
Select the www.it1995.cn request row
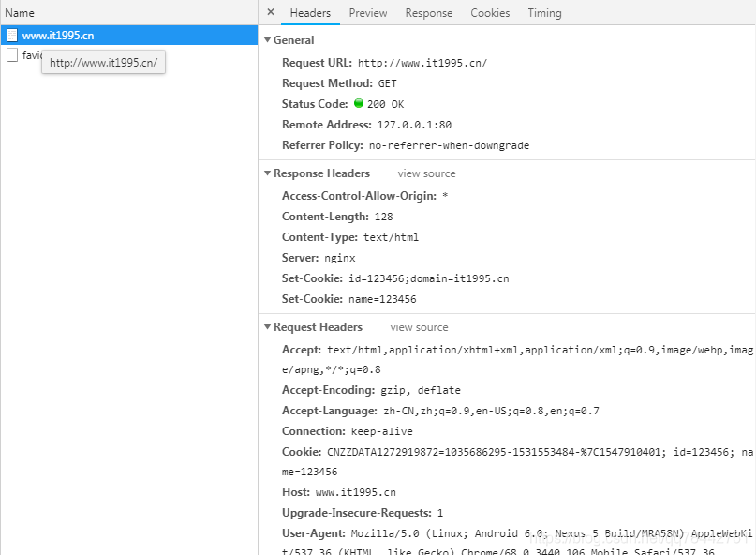(x=129, y=36)
